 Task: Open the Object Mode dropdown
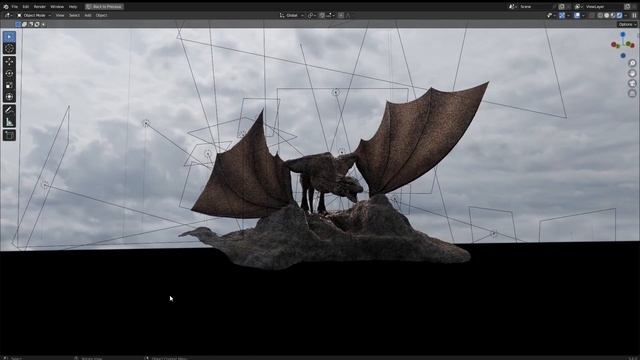pyautogui.click(x=34, y=16)
